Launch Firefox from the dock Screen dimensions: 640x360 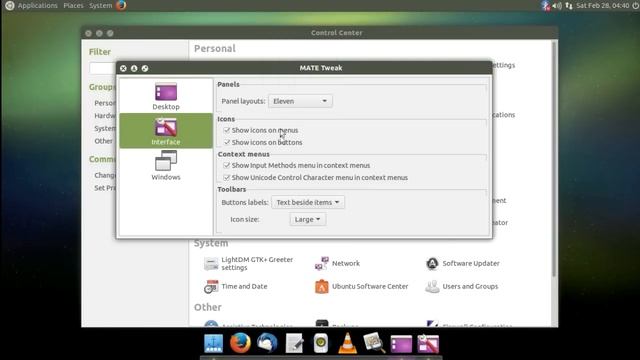click(x=240, y=343)
